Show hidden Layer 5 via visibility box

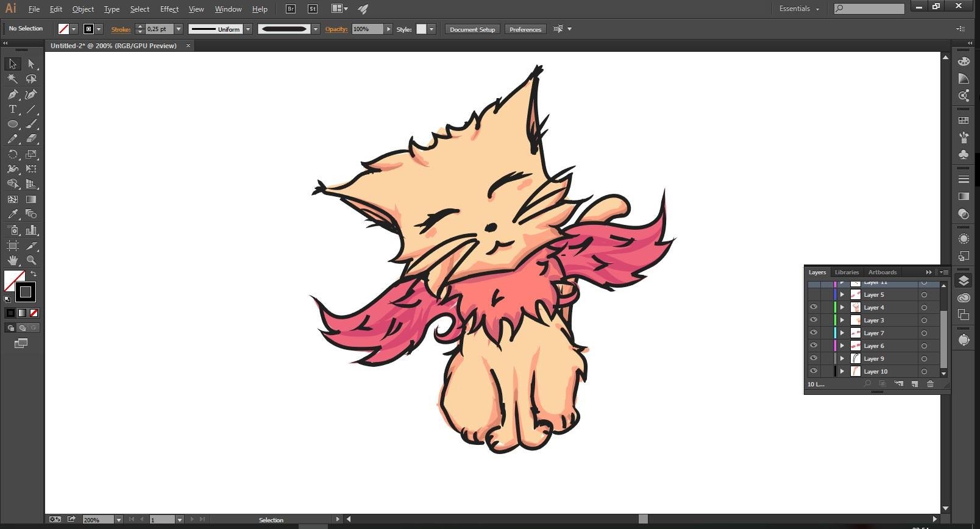[814, 294]
